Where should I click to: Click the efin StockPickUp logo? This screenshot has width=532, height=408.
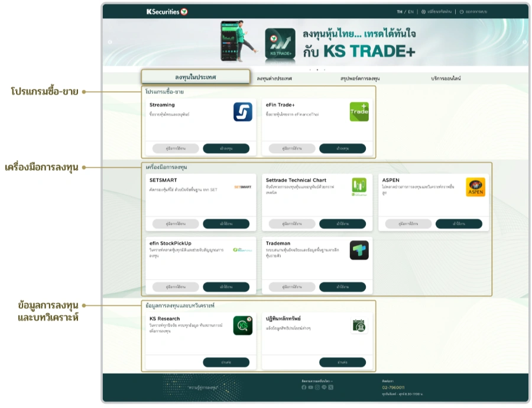pos(242,250)
